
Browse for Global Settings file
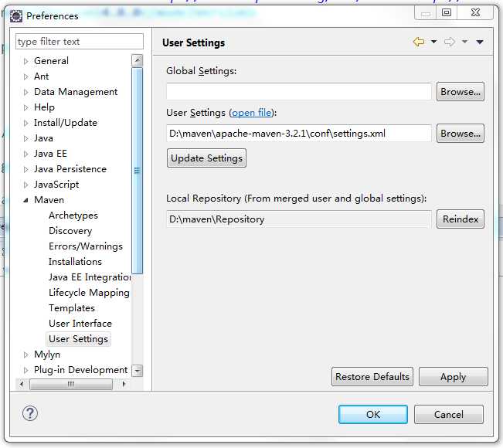[461, 92]
